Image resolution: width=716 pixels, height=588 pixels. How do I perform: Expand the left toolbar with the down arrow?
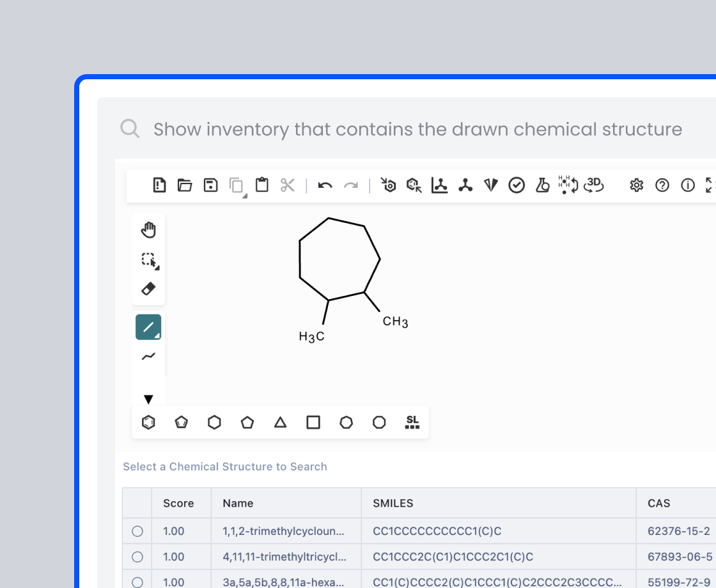(148, 399)
